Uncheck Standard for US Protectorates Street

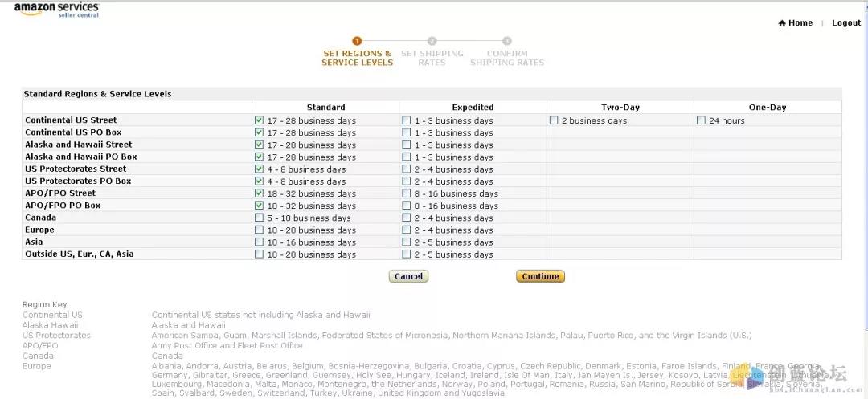click(259, 169)
